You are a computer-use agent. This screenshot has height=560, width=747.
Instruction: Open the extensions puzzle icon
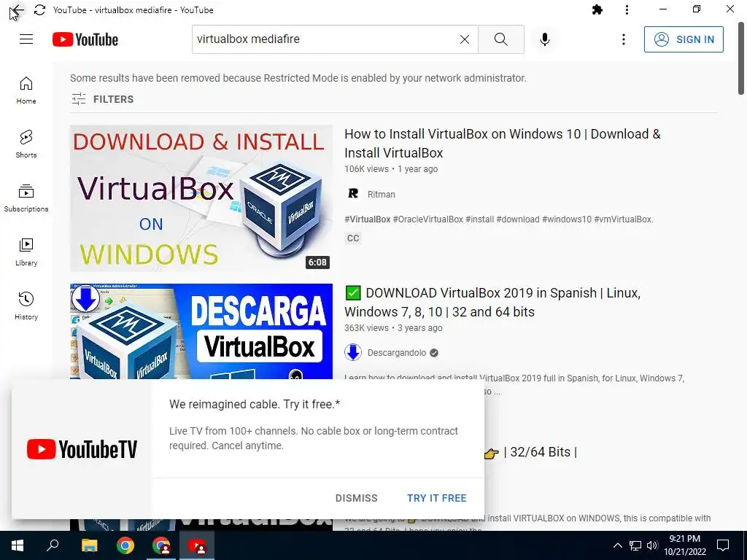point(597,9)
